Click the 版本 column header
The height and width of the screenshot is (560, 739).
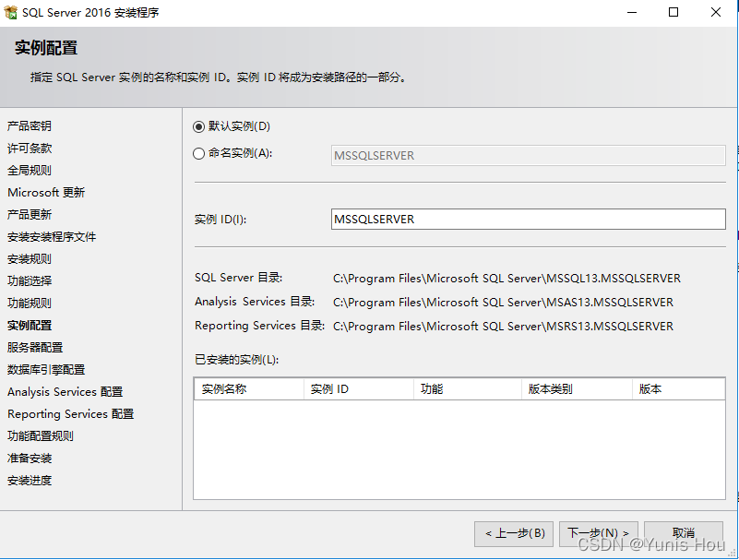(x=679, y=389)
